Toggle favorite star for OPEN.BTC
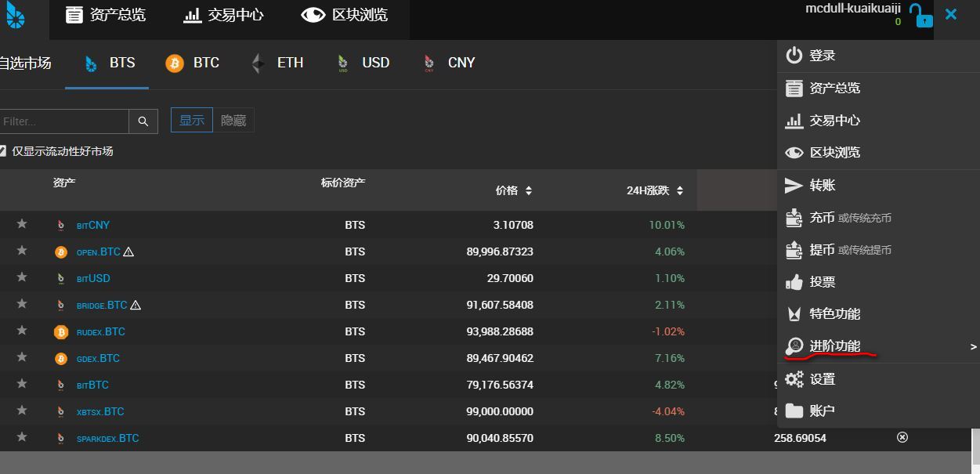980x474 pixels. pos(22,251)
